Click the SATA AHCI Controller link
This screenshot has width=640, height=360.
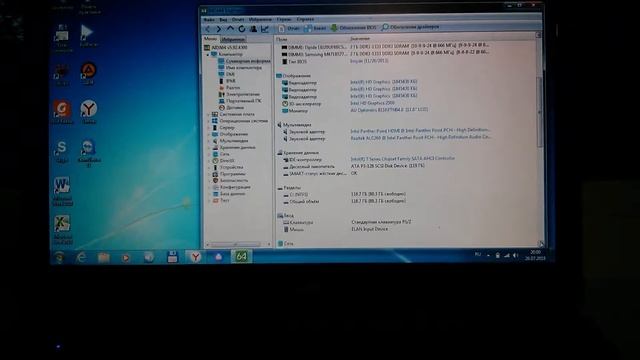click(x=402, y=158)
